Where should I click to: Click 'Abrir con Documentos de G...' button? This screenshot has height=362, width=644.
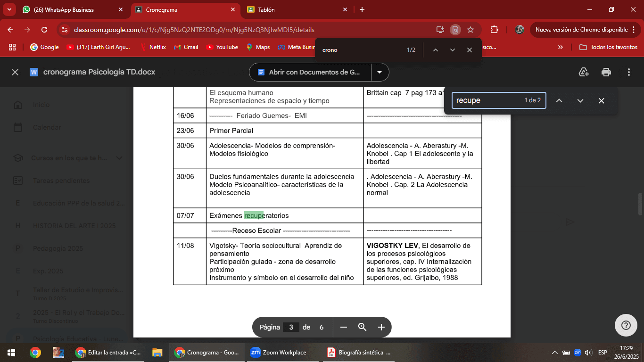coord(310,72)
